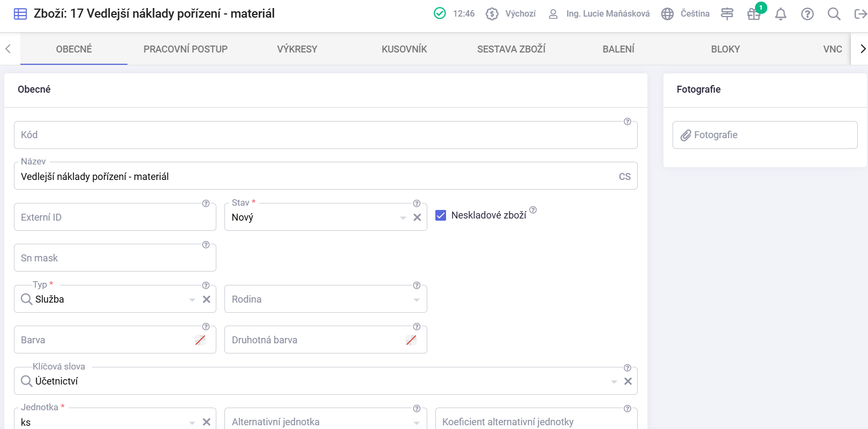Expand the Rodina dropdown

(417, 299)
